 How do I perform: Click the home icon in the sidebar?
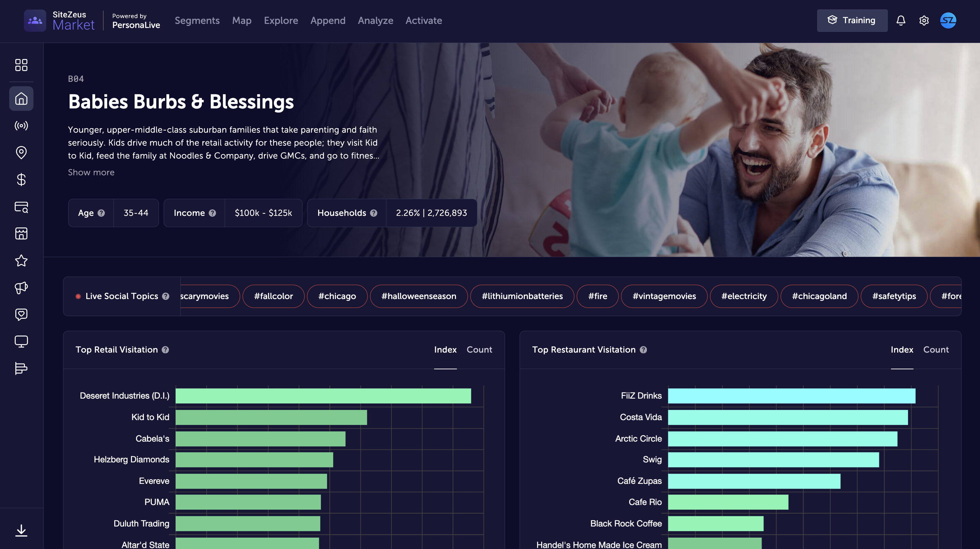[21, 99]
